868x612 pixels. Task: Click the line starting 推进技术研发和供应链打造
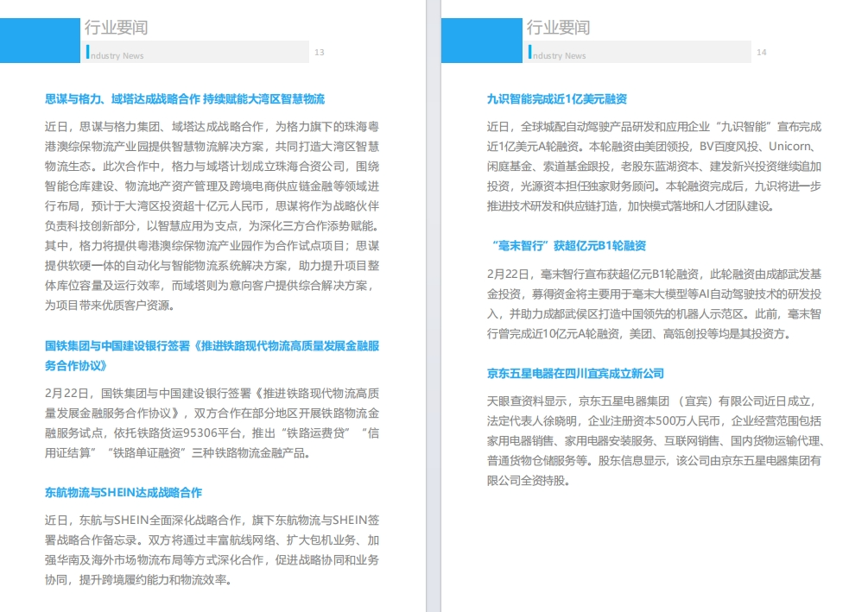coord(630,206)
